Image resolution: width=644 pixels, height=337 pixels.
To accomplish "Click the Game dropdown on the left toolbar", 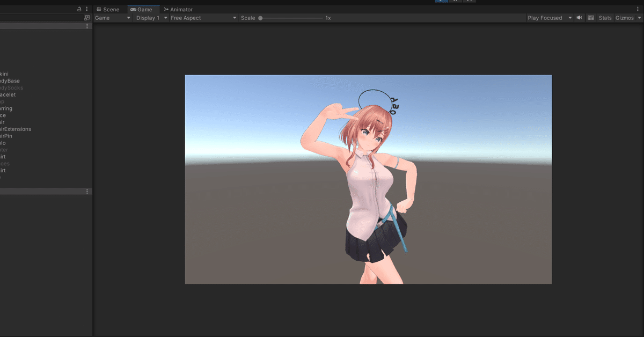I will [x=111, y=17].
